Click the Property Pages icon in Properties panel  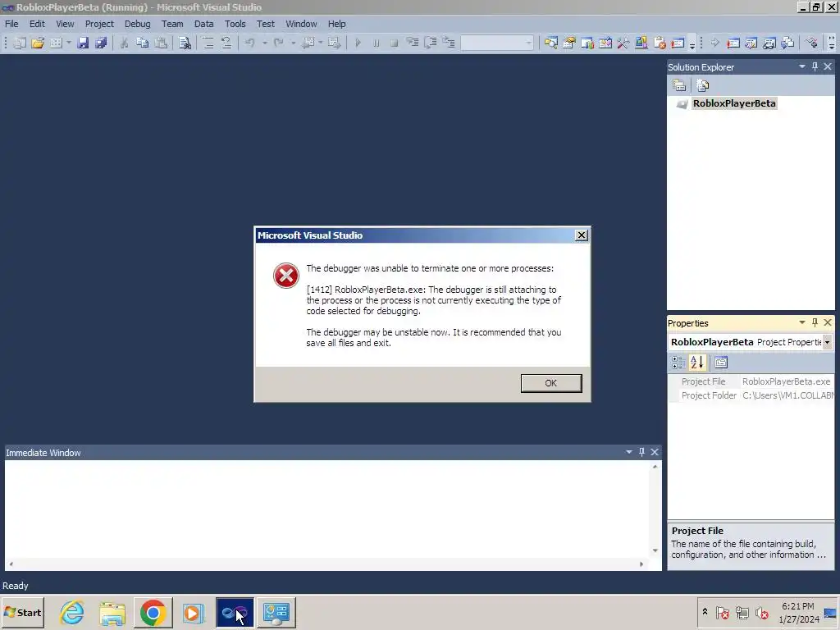point(721,363)
